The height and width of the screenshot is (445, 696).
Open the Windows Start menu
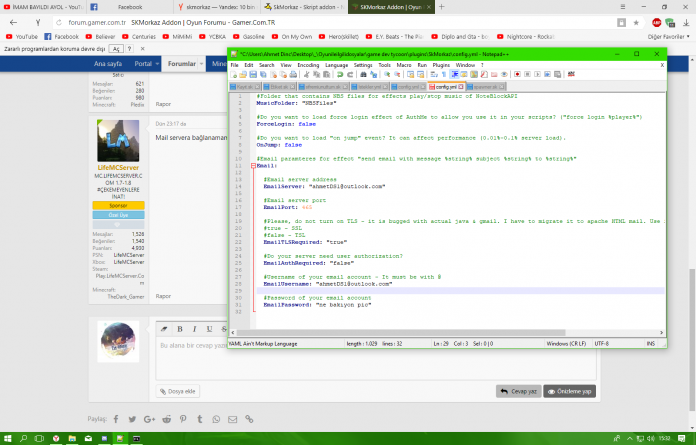pos(8,438)
